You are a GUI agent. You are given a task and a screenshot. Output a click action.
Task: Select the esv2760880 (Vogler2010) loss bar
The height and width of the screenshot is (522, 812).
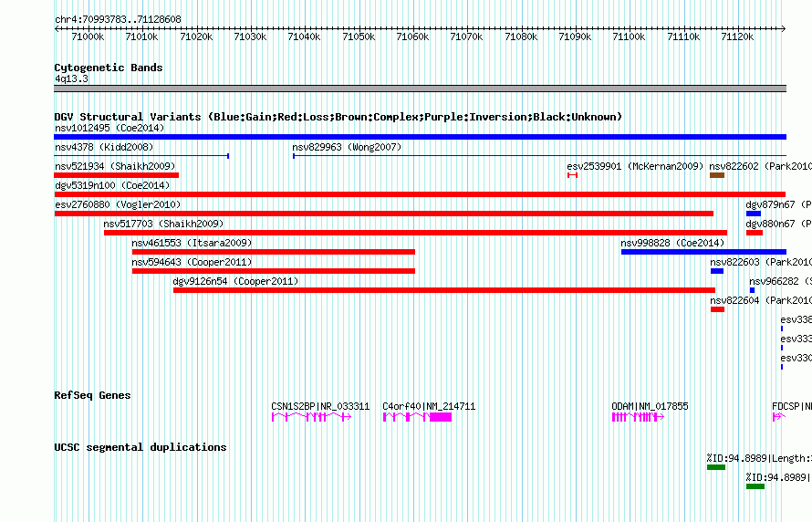(384, 214)
